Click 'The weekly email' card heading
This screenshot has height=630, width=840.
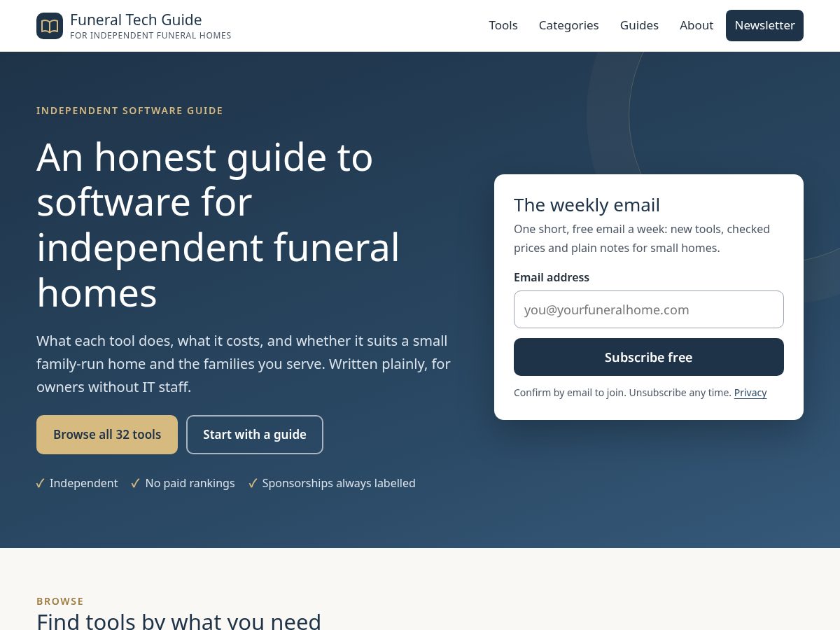587,204
